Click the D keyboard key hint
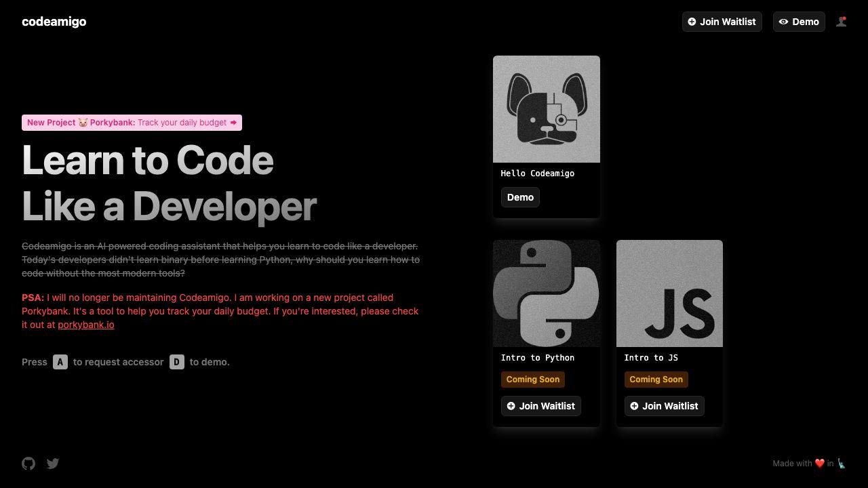The image size is (868, 488). point(177,362)
